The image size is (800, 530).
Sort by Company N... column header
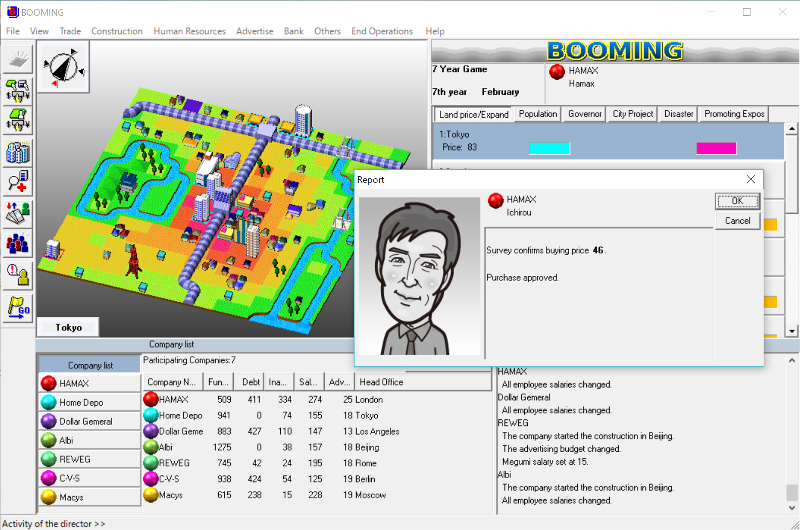(x=172, y=382)
